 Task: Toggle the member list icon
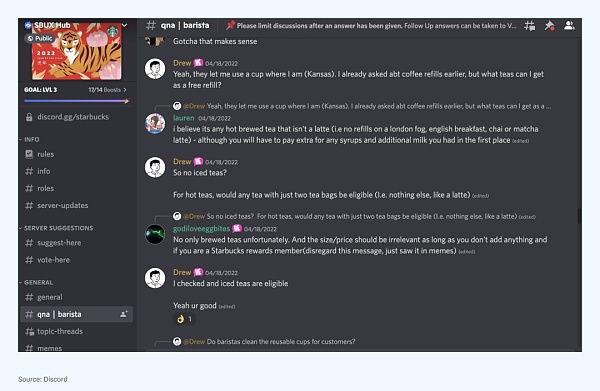point(569,26)
